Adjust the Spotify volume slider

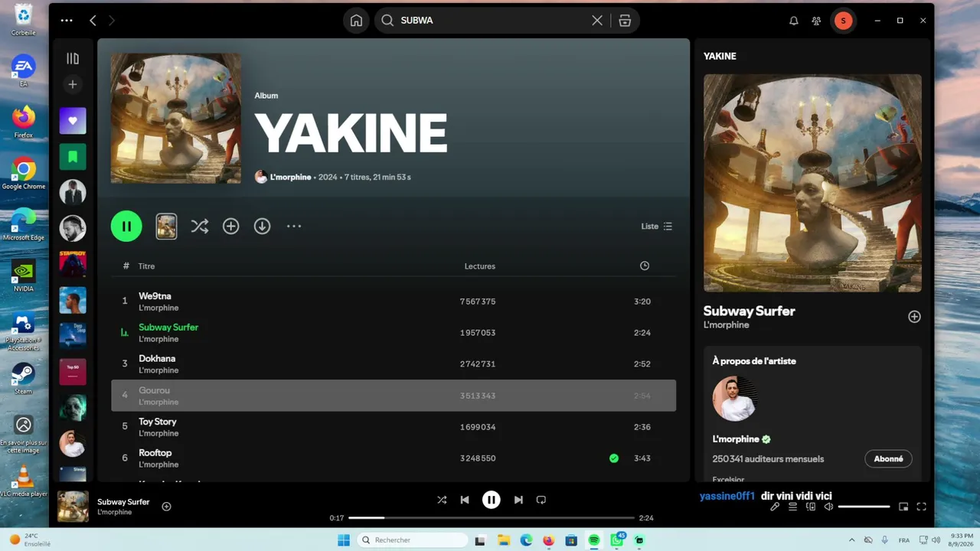point(864,507)
